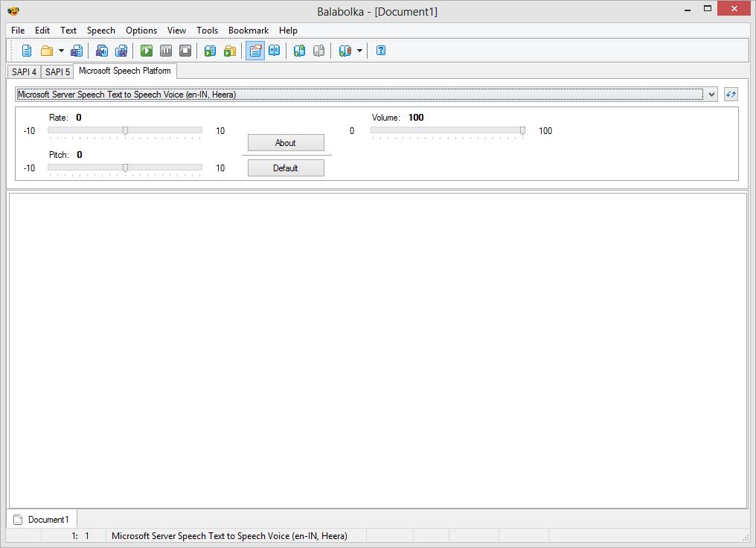This screenshot has width=756, height=548.
Task: Open help with the question mark icon
Action: click(381, 51)
